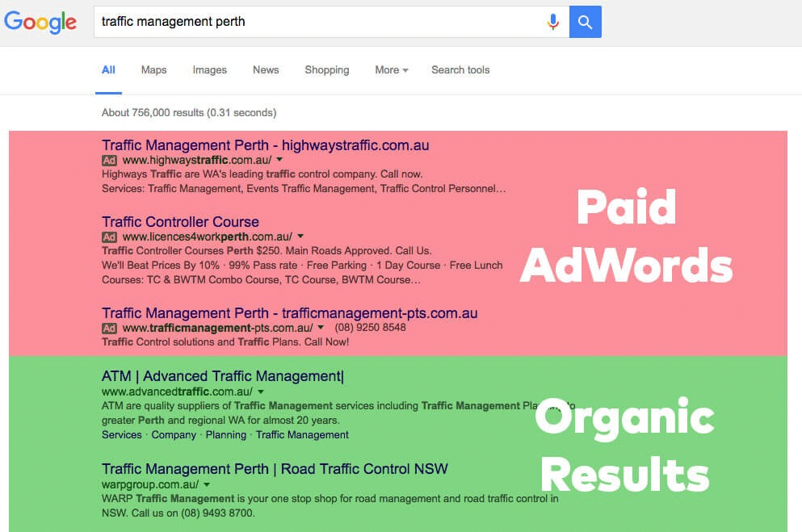Click the blue search magnifier button
This screenshot has height=532, width=802.
coord(585,22)
